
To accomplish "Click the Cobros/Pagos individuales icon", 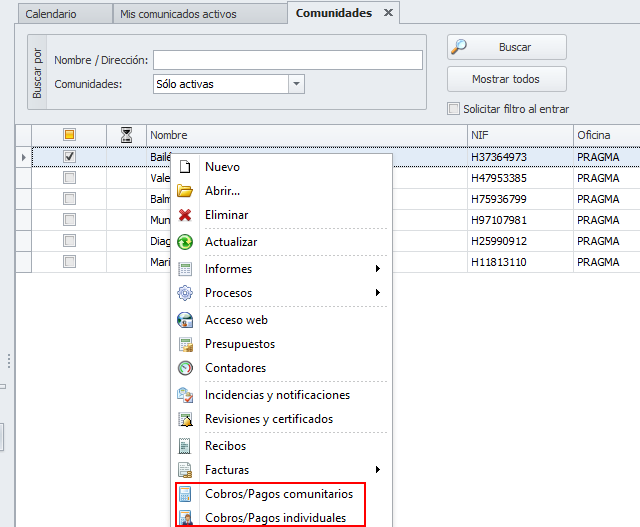I will click(185, 518).
